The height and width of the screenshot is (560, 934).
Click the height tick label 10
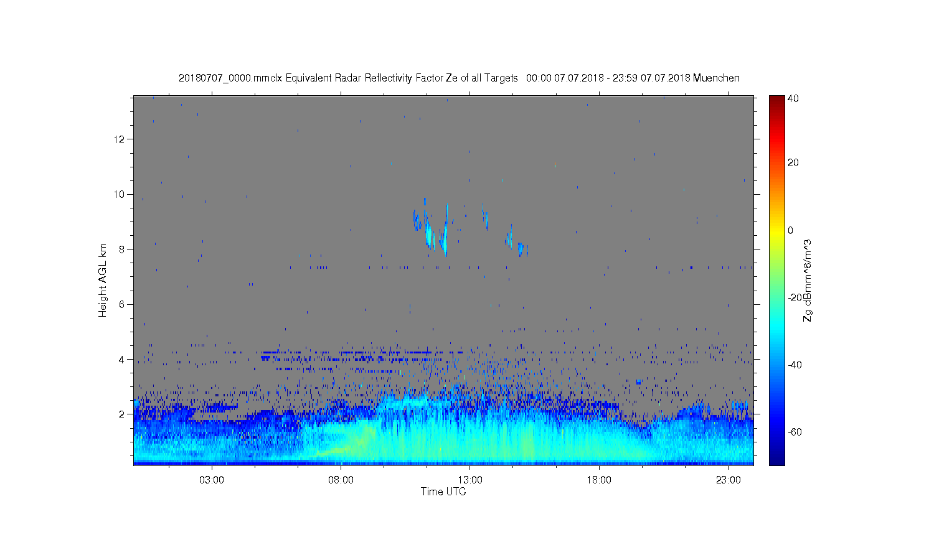[120, 194]
